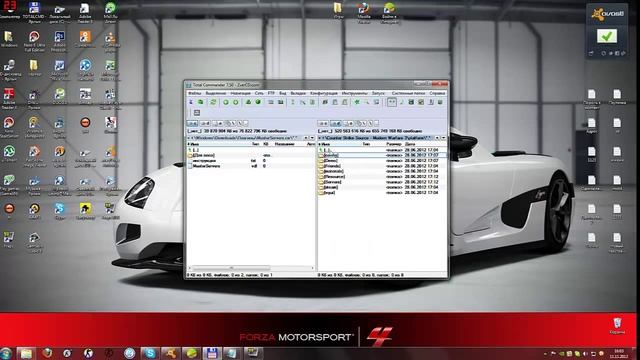Open the Windows Start orb
Screen dimensions: 640x360
click(6, 353)
